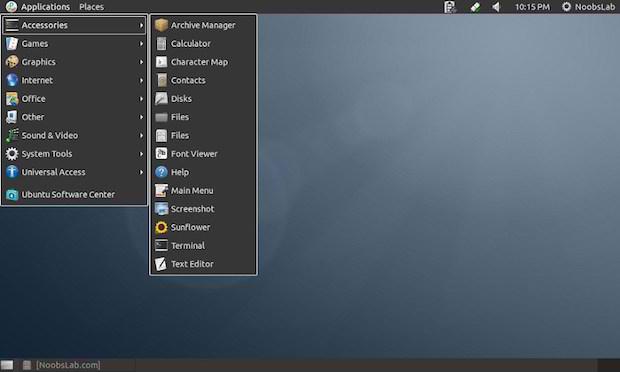
Task: Click the Text Editor notepad icon
Action: coord(161,264)
